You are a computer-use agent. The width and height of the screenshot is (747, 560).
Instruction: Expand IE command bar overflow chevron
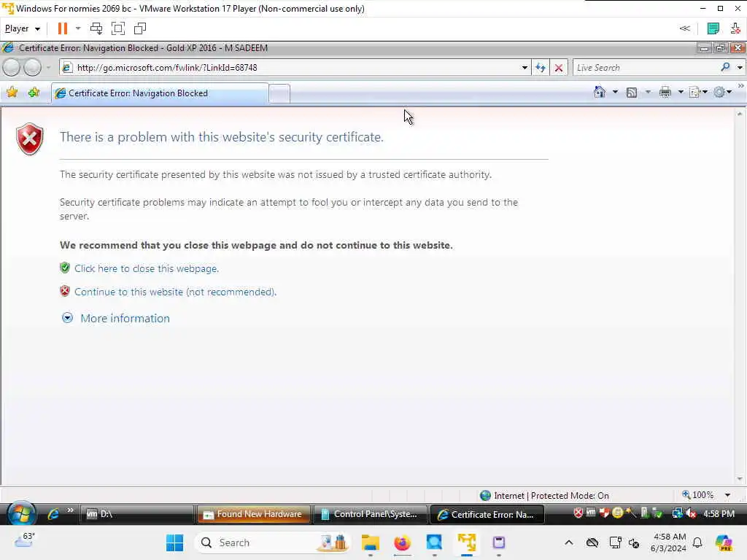[741, 86]
